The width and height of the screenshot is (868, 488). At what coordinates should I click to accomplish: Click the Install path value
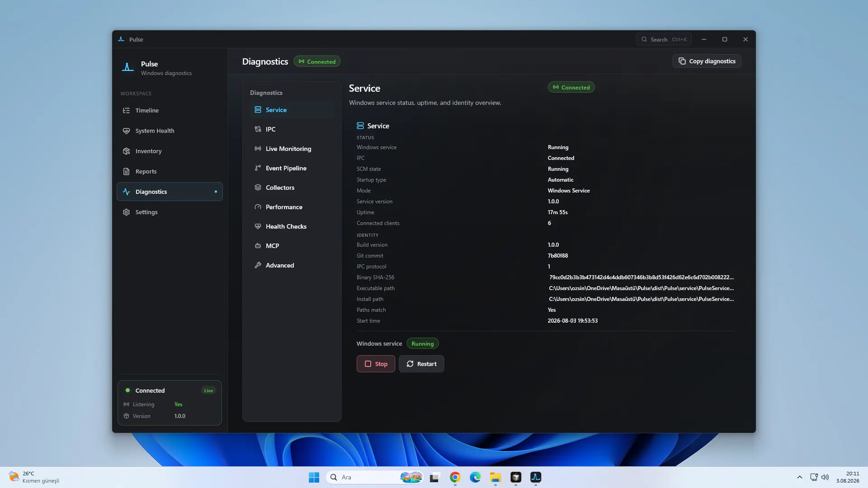(x=642, y=299)
